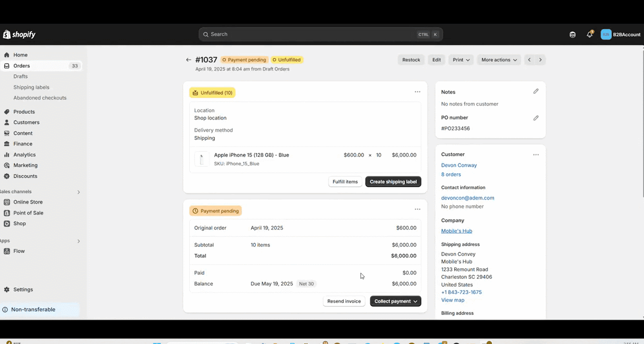Expand the Print dropdown

click(x=461, y=60)
